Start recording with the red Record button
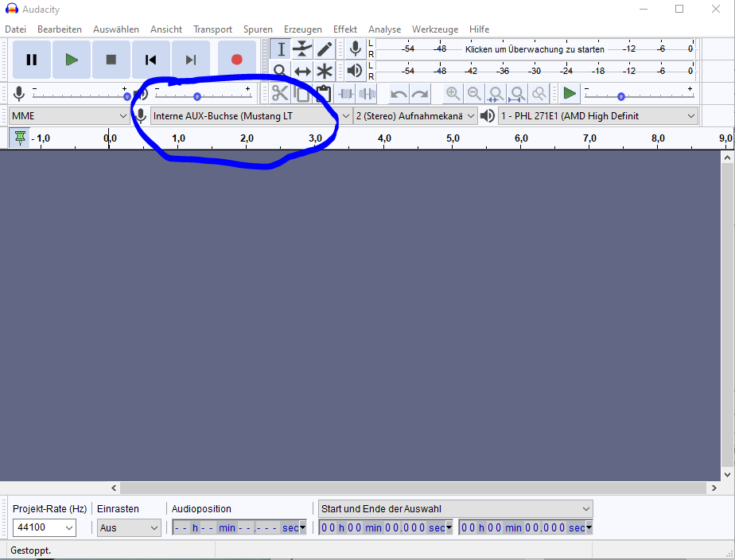 point(237,60)
